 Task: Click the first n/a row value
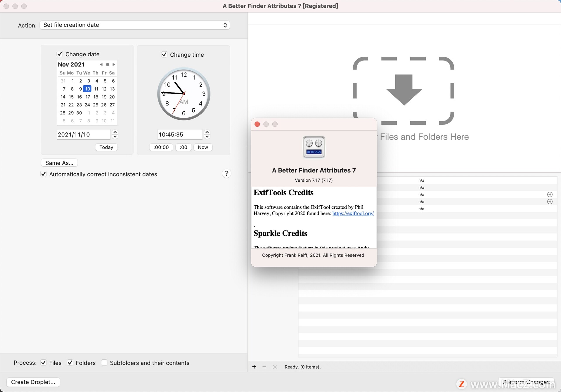tap(421, 181)
